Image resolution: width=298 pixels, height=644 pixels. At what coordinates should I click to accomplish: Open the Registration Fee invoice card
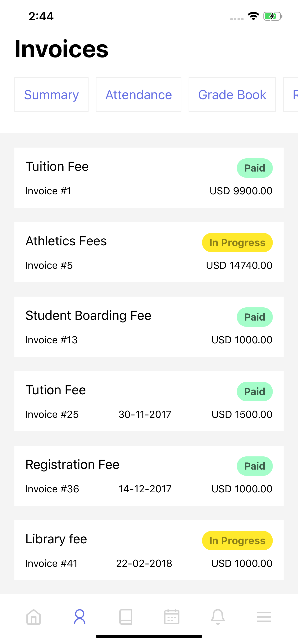(x=149, y=476)
